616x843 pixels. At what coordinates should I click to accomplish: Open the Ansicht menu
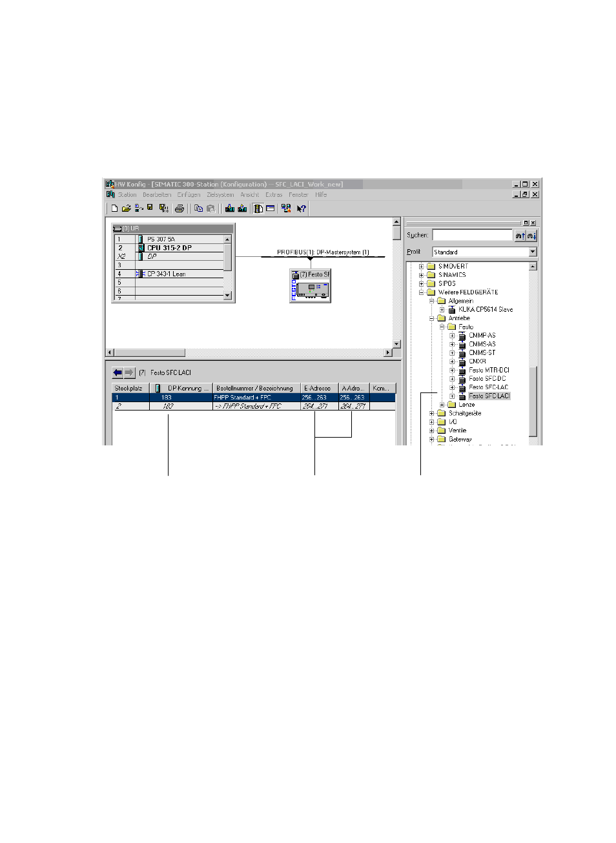click(x=250, y=194)
